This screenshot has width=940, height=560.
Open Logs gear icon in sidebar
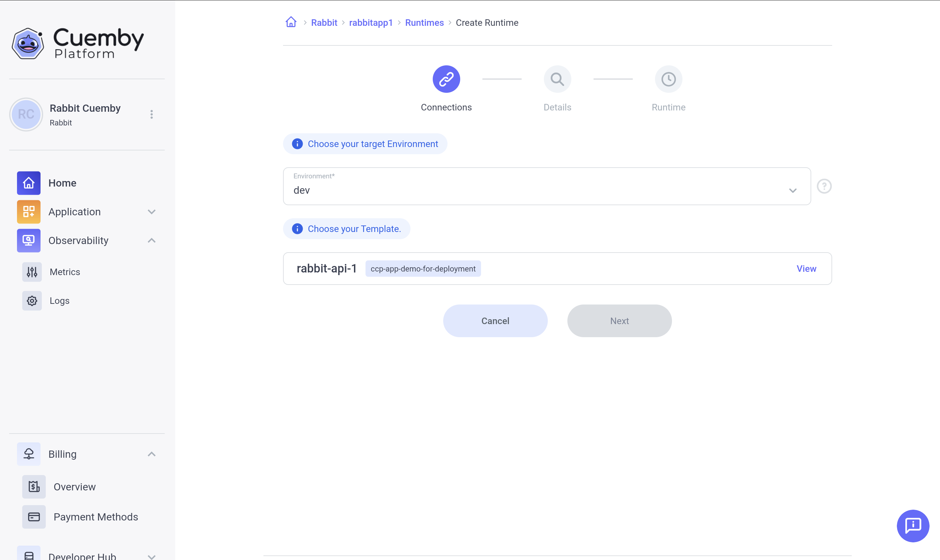pyautogui.click(x=32, y=300)
